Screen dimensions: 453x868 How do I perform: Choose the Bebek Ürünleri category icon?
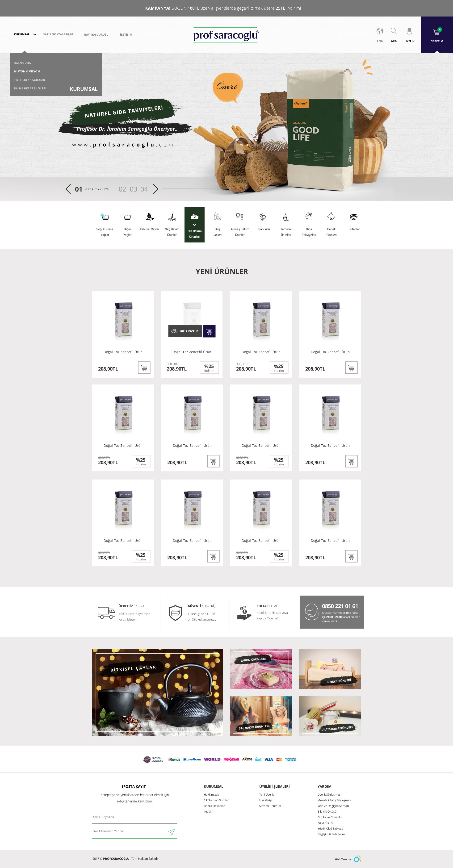(331, 216)
